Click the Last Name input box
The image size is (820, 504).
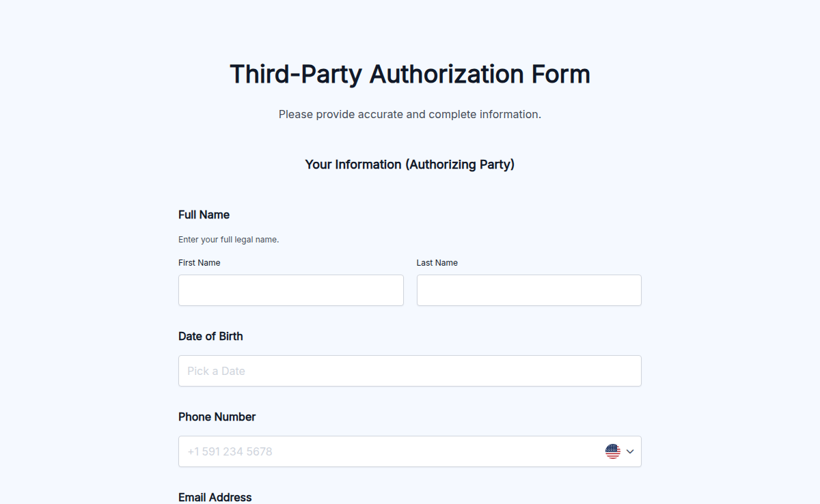click(528, 290)
